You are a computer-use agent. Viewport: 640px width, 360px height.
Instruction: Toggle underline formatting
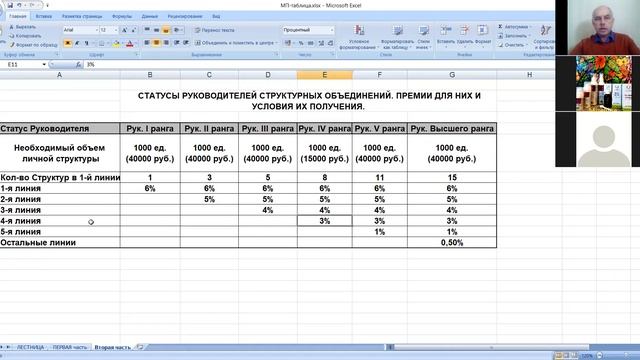pyautogui.click(x=87, y=43)
